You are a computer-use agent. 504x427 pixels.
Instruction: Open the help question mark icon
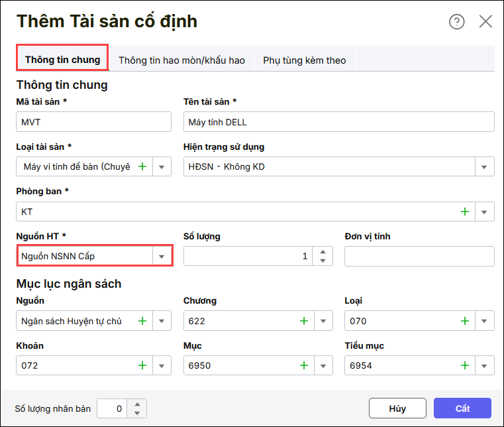tap(456, 22)
